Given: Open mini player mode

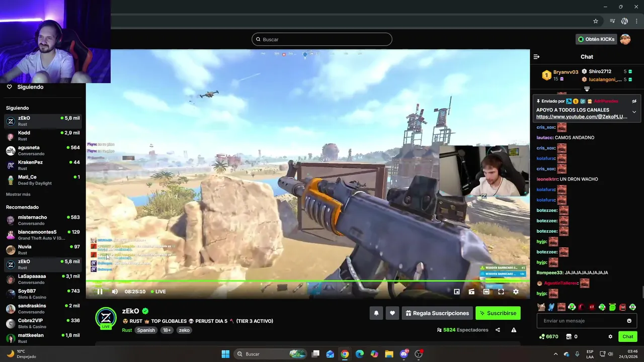Looking at the screenshot, I should coord(457,292).
